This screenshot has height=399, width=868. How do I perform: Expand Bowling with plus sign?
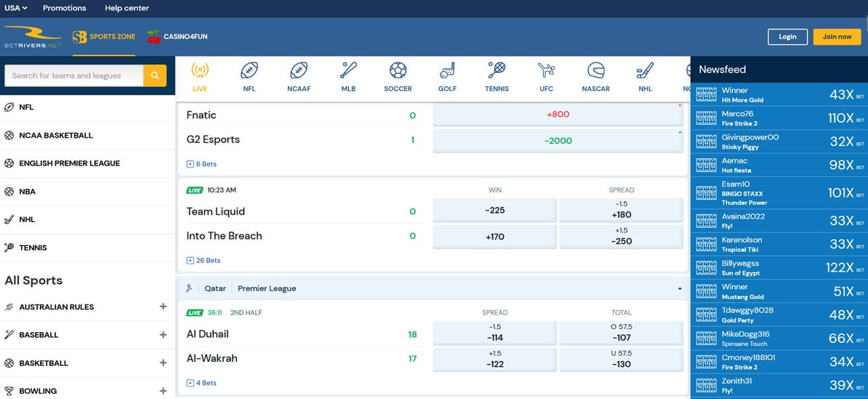pos(163,391)
